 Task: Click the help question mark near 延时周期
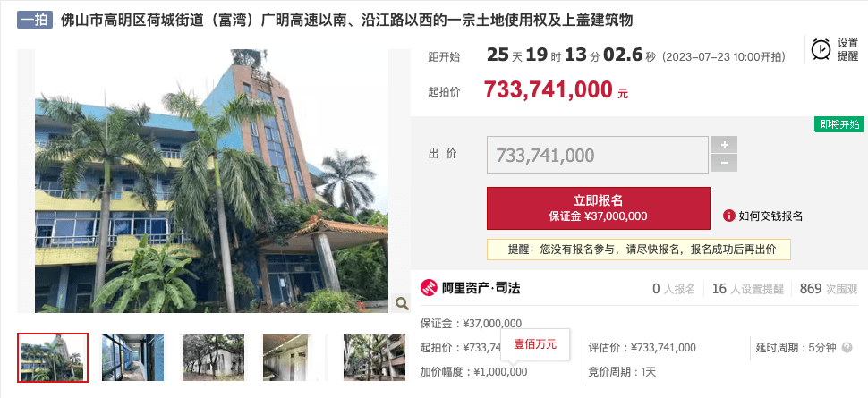coord(847,348)
